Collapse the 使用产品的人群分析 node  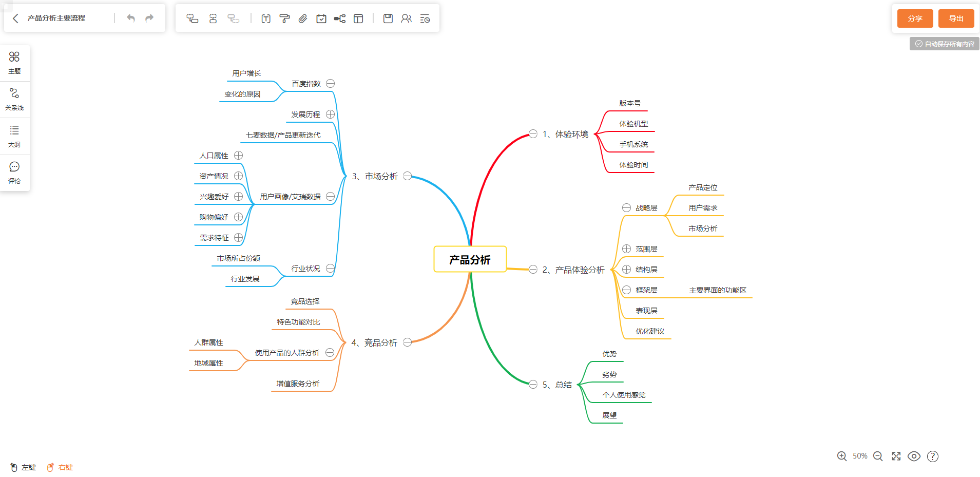[x=330, y=352]
